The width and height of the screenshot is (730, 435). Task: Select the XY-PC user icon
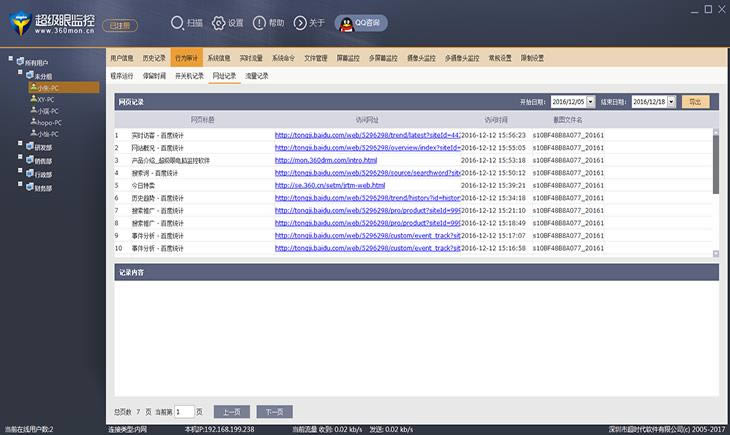click(x=34, y=99)
